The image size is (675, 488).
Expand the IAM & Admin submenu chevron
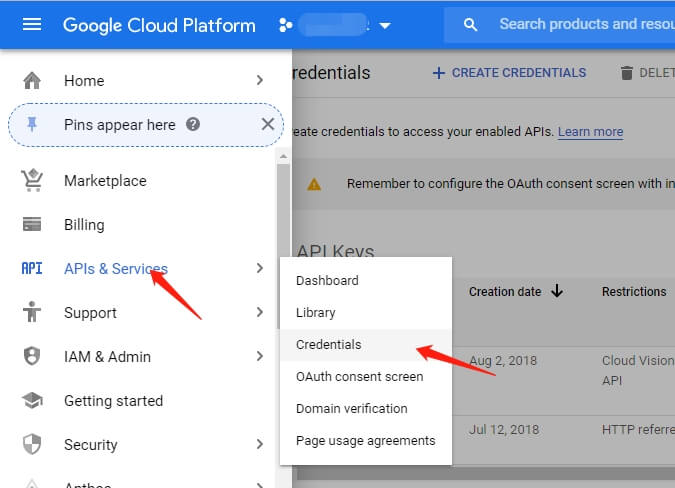click(x=260, y=357)
